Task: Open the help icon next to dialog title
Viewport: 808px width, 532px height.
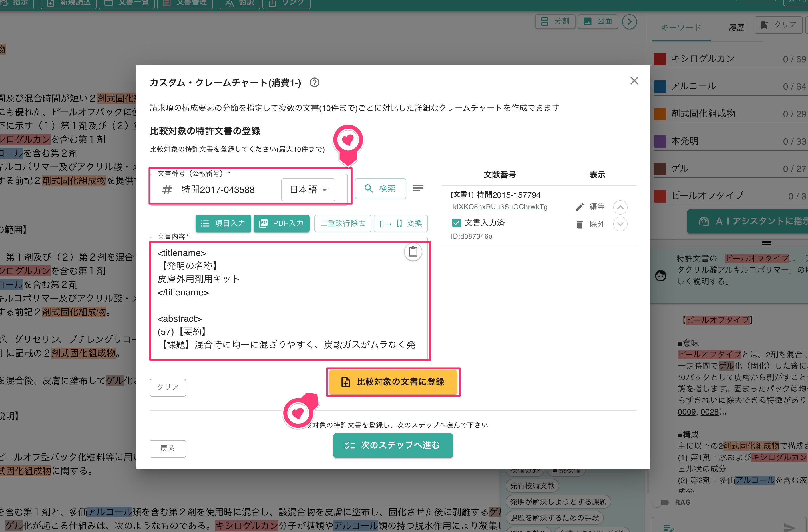Action: click(315, 83)
